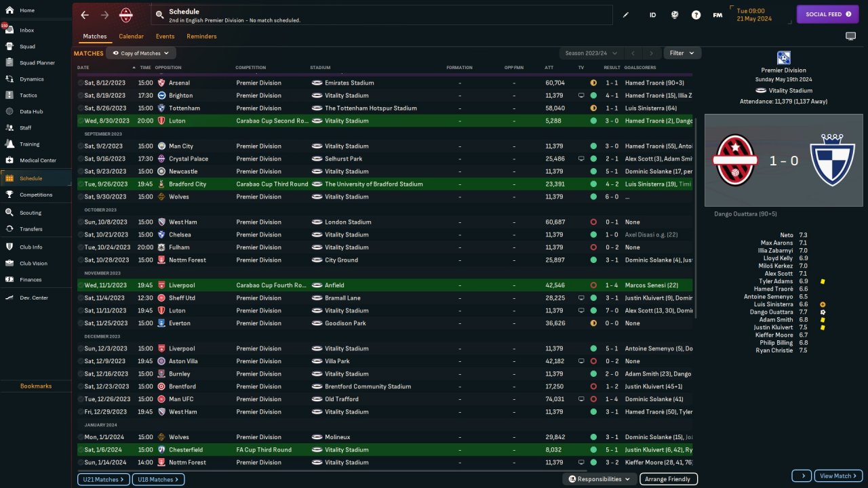
Task: Click the home club crest beside 1 - 0
Action: point(736,161)
